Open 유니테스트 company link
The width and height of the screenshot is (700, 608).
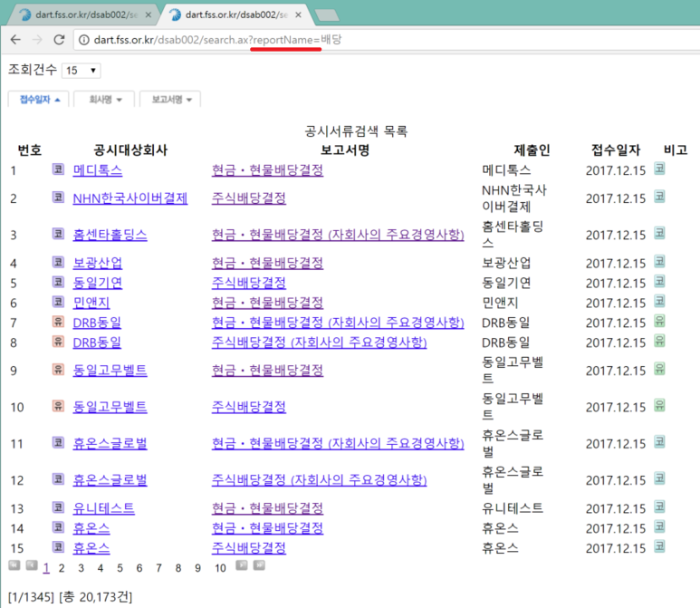coord(103,508)
